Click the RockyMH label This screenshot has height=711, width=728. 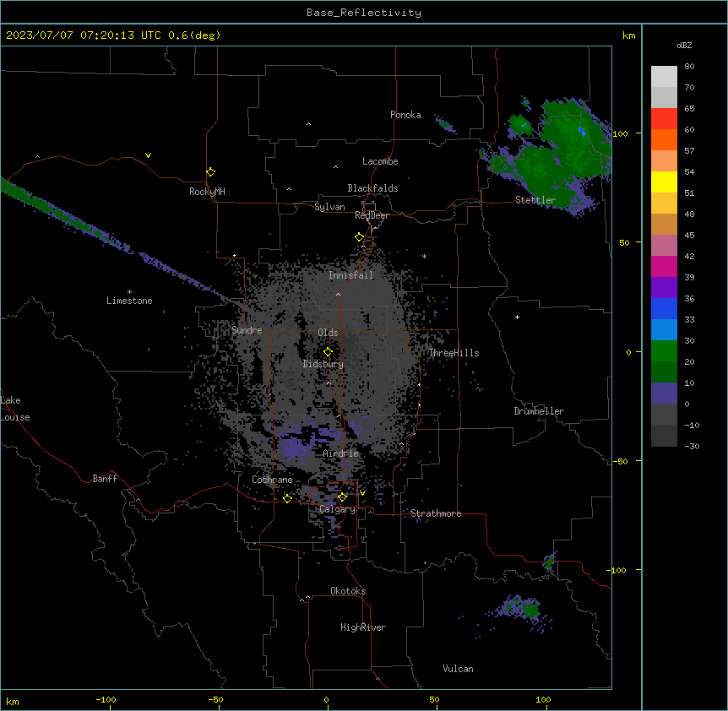(x=207, y=192)
